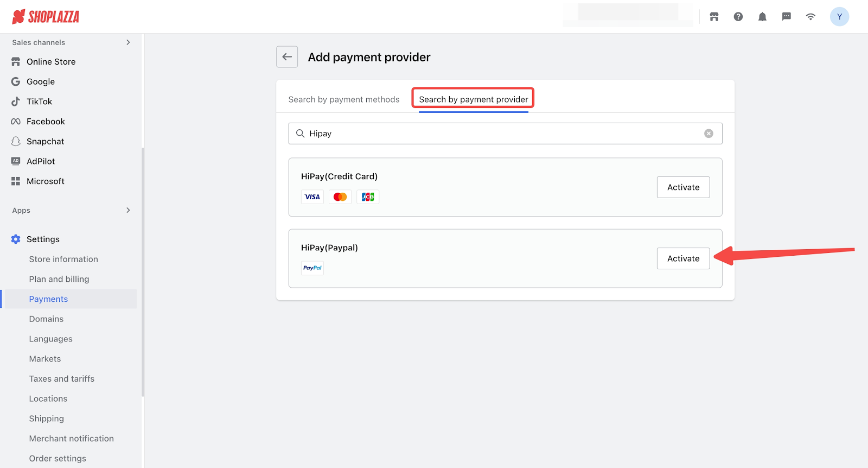Click the Mastercard logo
This screenshot has width=868, height=468.
(340, 197)
